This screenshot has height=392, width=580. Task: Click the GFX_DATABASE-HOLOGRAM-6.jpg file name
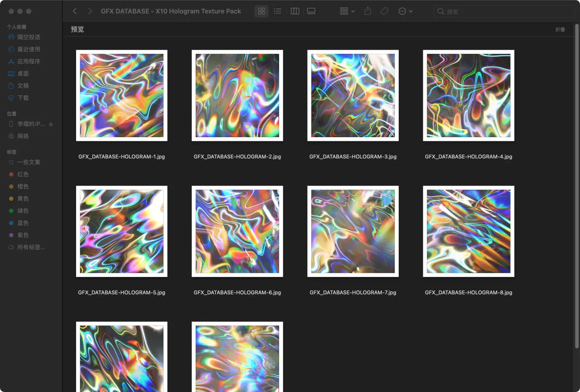[237, 292]
